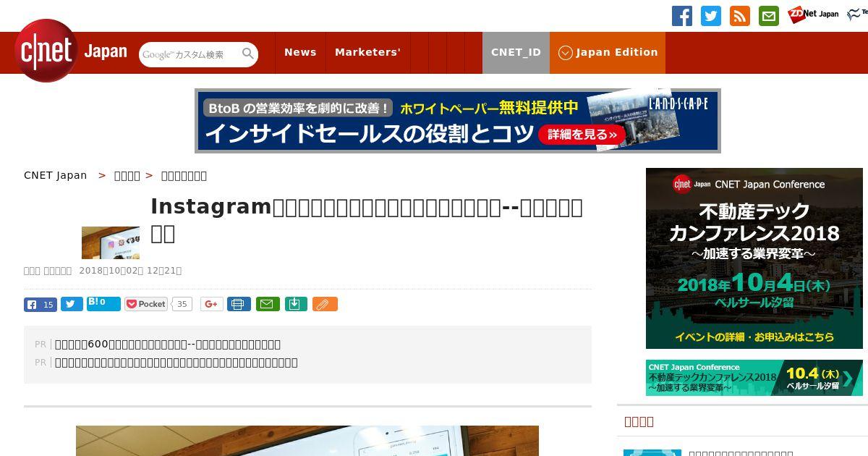The image size is (868, 456).
Task: Bookmark article with Hatena B! button
Action: [x=103, y=304]
